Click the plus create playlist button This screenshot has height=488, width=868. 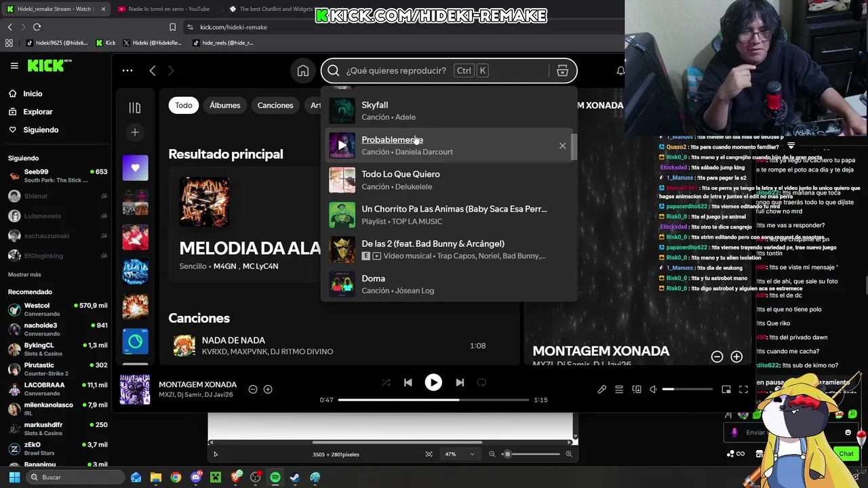pyautogui.click(x=134, y=132)
